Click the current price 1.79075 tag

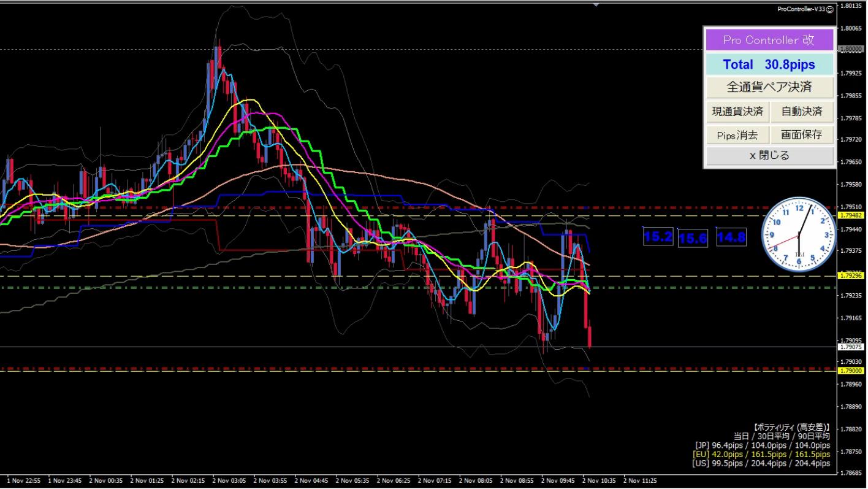point(851,347)
